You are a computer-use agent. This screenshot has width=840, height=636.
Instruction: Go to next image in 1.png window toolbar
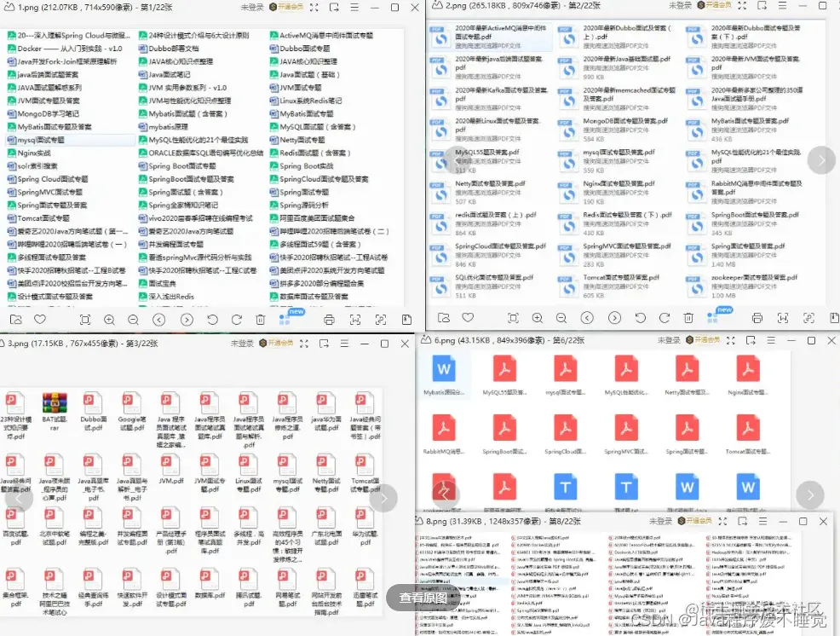point(187,320)
